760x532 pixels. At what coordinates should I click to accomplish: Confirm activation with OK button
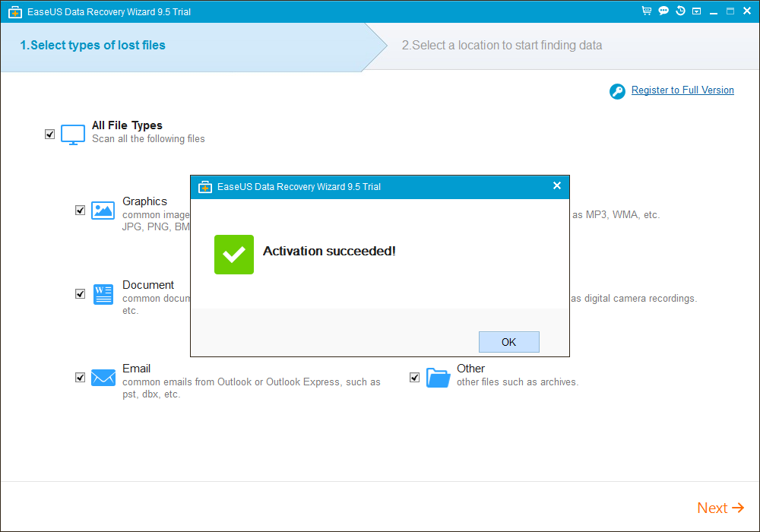509,342
